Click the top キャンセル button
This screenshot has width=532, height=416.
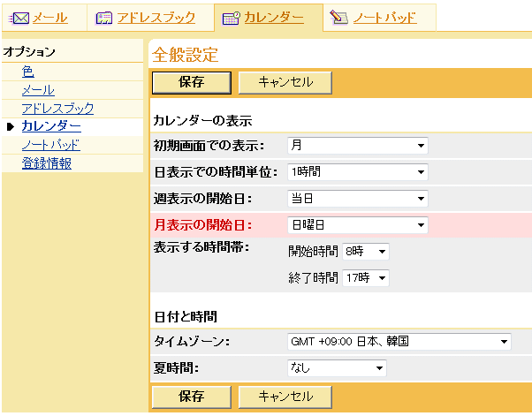(x=285, y=82)
